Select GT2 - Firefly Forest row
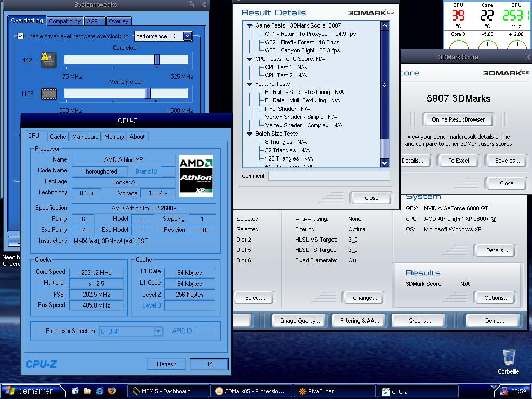Image resolution: width=532 pixels, height=399 pixels. (x=302, y=43)
